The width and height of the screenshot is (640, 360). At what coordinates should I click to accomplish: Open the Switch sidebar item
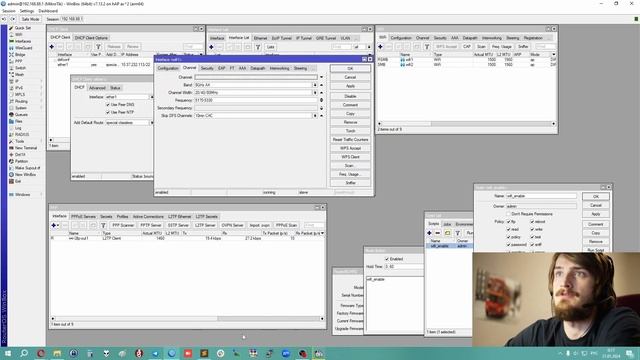click(20, 68)
